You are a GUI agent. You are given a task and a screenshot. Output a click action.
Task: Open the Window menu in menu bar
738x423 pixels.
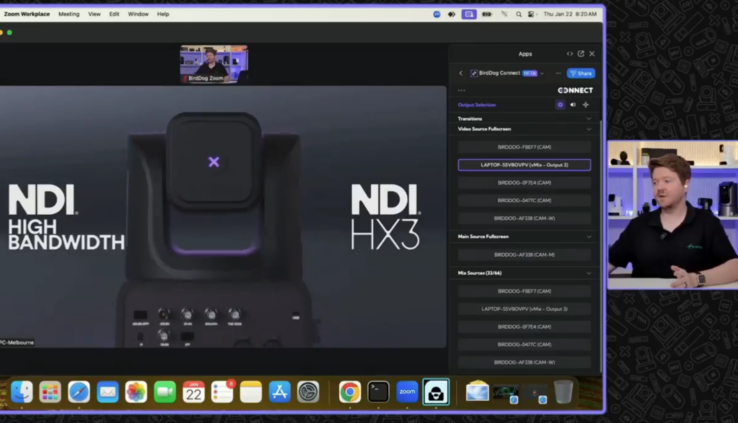point(138,14)
